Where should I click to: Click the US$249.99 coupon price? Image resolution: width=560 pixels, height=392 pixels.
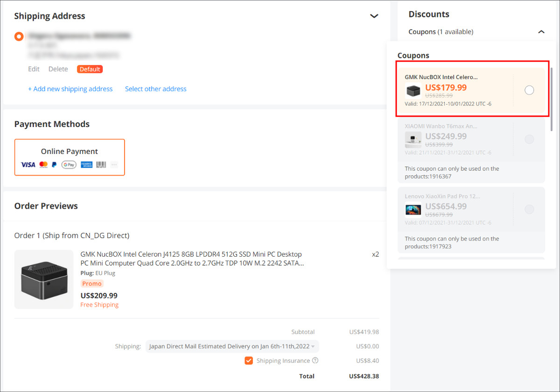tap(446, 137)
